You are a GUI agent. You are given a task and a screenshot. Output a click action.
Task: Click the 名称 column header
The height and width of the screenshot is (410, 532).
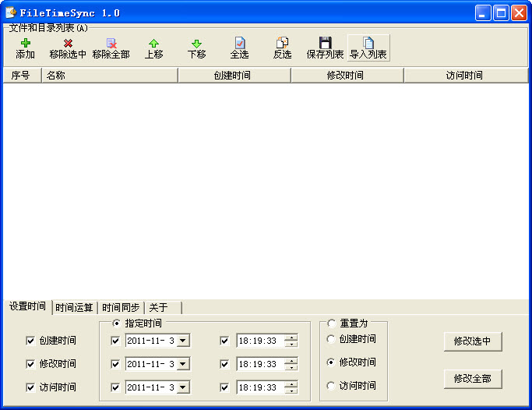(x=109, y=76)
